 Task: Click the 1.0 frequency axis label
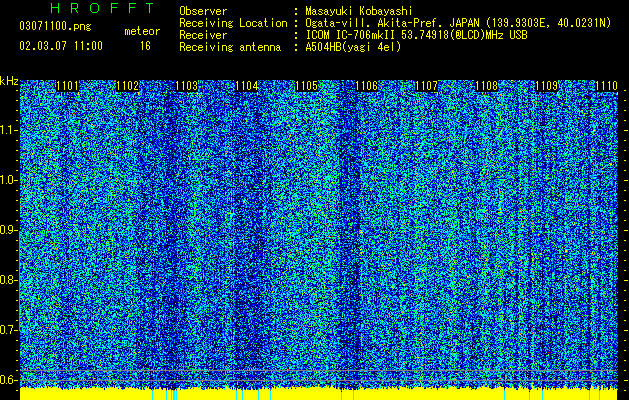(x=8, y=180)
